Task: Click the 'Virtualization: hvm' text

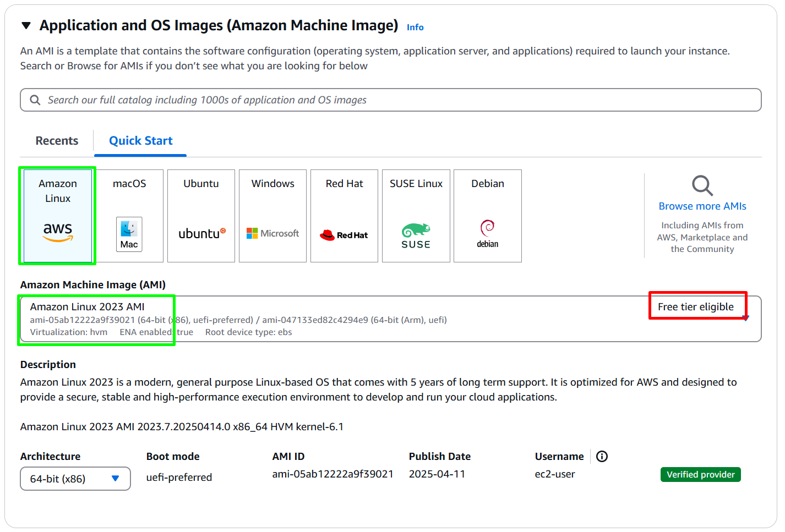Action: pyautogui.click(x=69, y=332)
